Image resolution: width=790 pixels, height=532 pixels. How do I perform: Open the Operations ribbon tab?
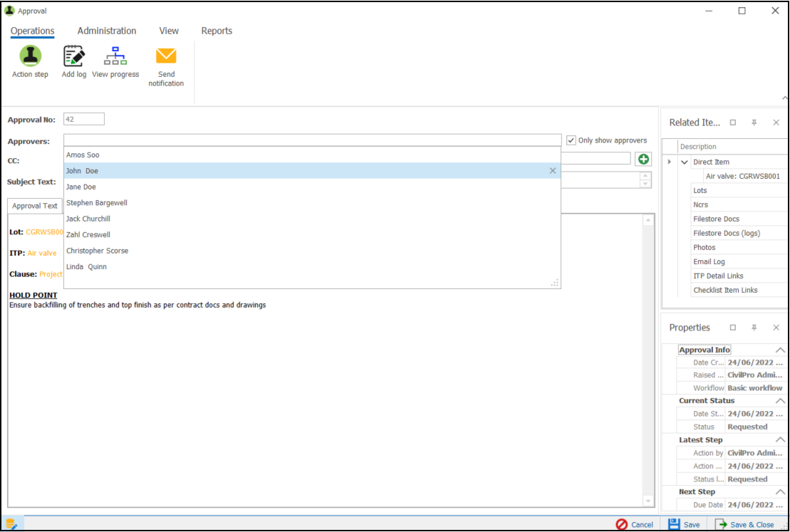[32, 31]
